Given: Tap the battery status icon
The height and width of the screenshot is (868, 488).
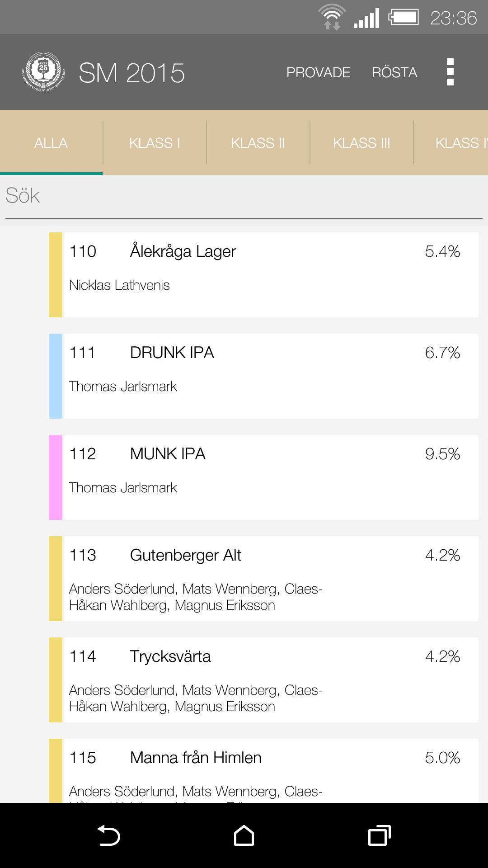Looking at the screenshot, I should pyautogui.click(x=403, y=18).
